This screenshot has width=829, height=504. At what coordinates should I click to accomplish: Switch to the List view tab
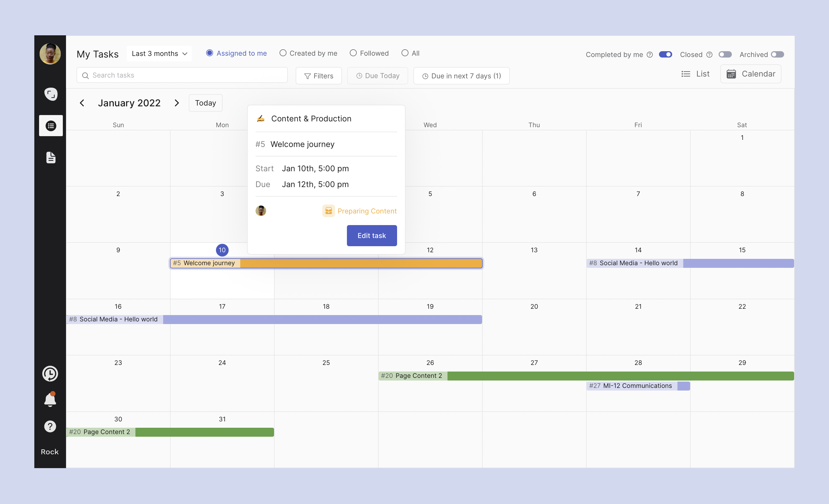695,74
